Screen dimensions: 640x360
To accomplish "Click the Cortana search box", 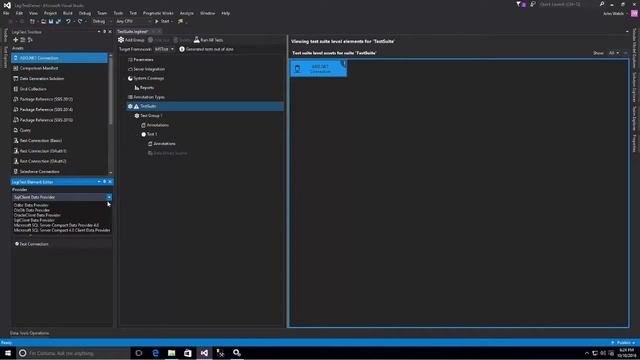I will coord(73,353).
